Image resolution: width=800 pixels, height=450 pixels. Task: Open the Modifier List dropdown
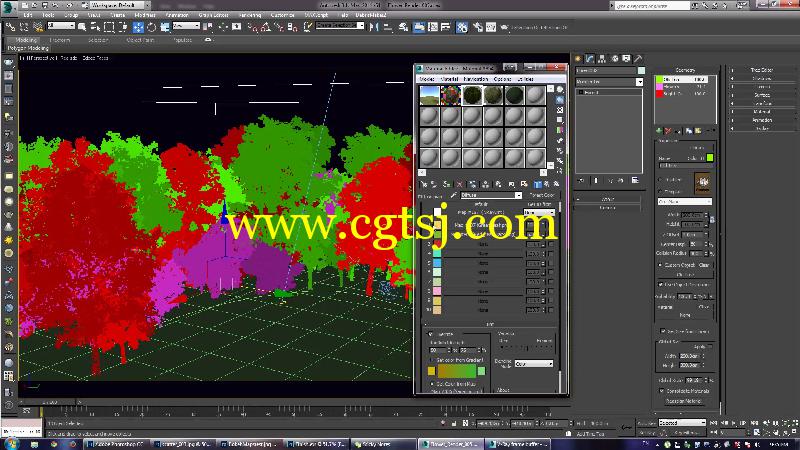[609, 82]
